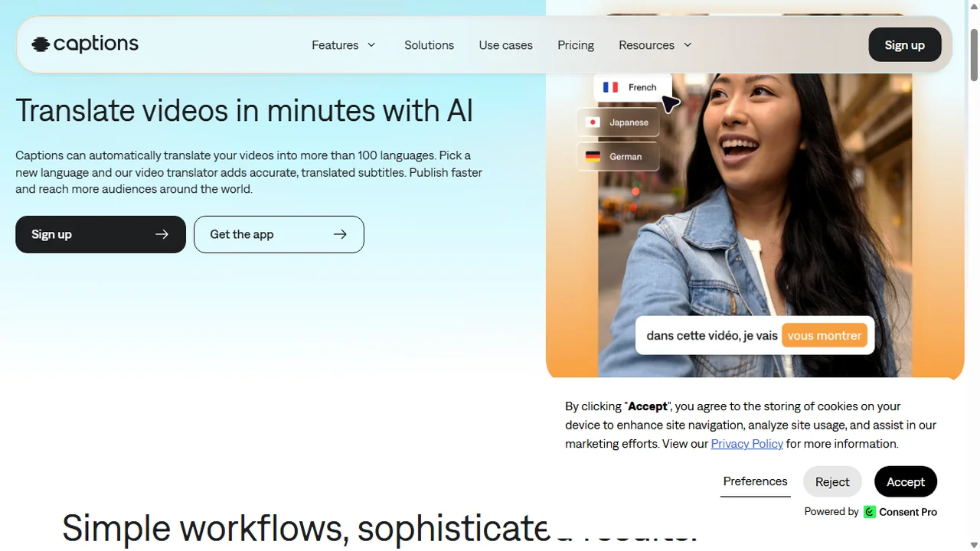The width and height of the screenshot is (980, 551).
Task: Expand the Resources dropdown chevron
Action: coord(688,45)
